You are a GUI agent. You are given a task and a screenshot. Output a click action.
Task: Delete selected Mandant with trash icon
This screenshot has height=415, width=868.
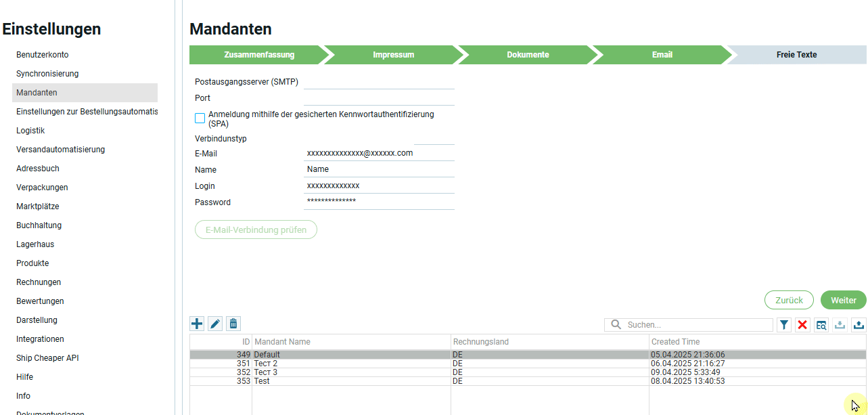point(233,324)
